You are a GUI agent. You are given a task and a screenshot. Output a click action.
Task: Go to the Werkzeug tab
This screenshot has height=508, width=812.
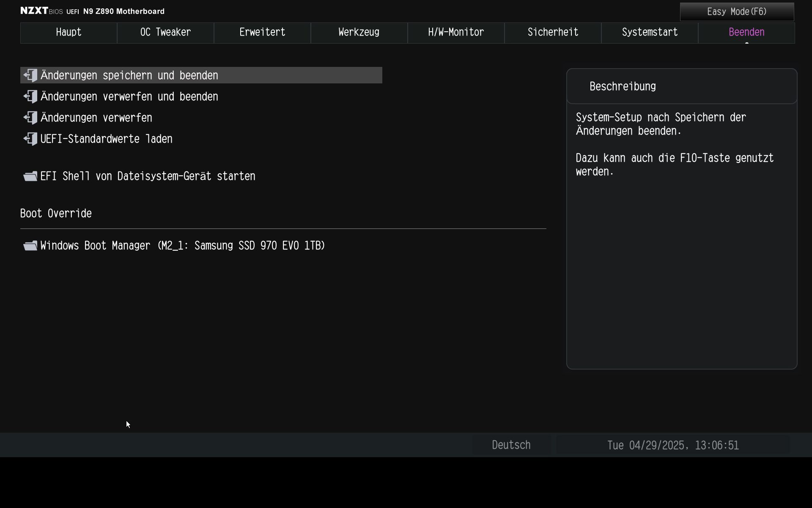coord(359,33)
